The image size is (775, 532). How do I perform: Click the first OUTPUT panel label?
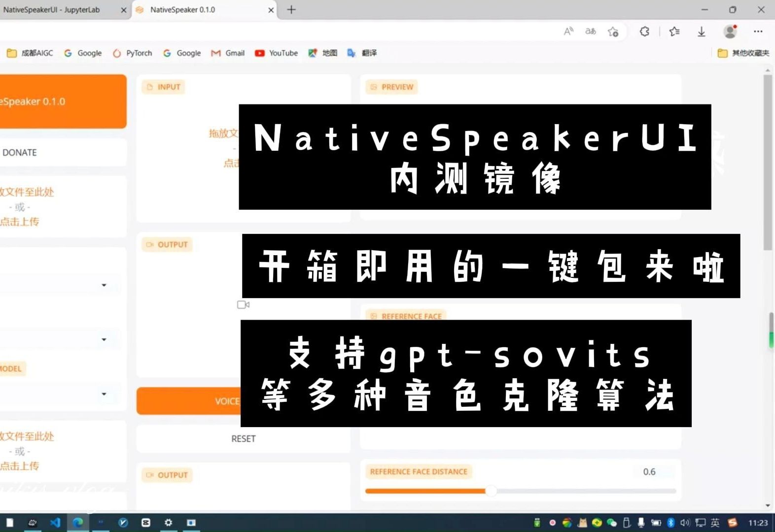[167, 244]
